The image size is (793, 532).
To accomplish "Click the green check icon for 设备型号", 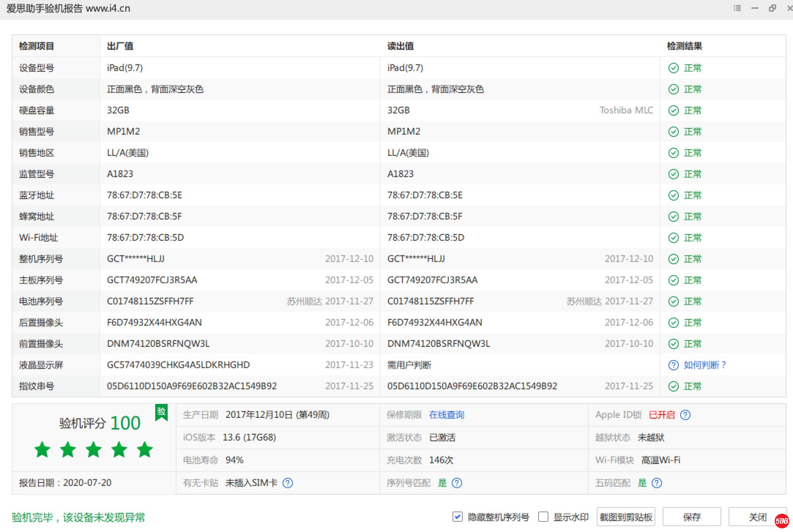I will (673, 68).
